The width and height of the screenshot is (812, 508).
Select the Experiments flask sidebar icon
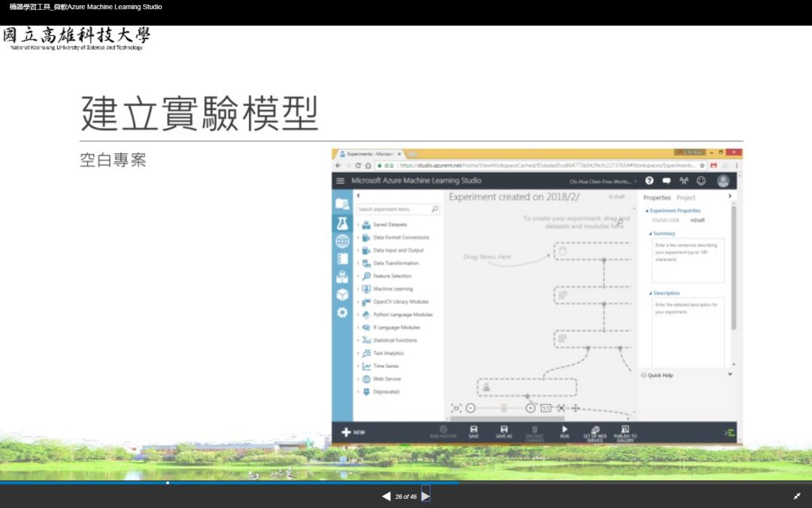342,224
